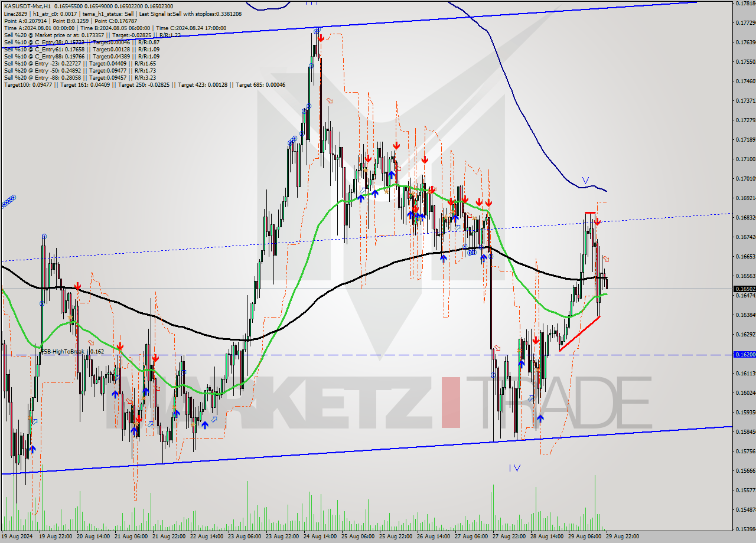Click the 'Target100: 0.09477' targets line
The image size is (756, 543).
click(x=145, y=84)
